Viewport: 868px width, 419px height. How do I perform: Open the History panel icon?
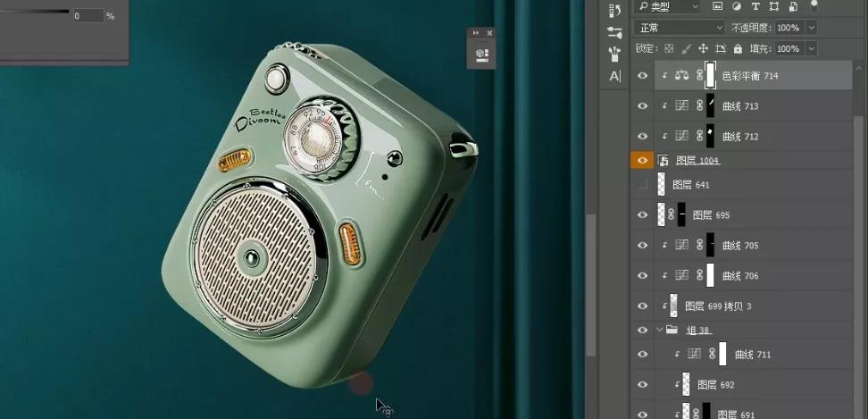point(615,11)
